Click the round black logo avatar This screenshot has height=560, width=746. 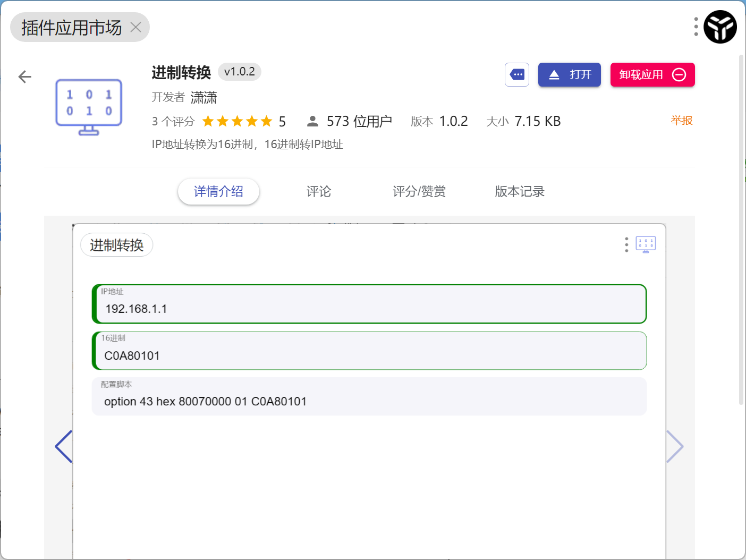coord(720,27)
